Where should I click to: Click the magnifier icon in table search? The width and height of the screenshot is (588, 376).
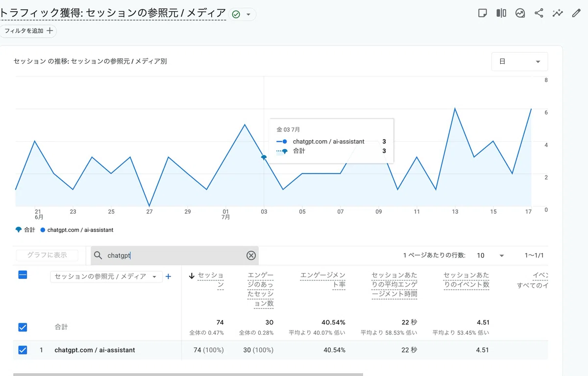98,255
